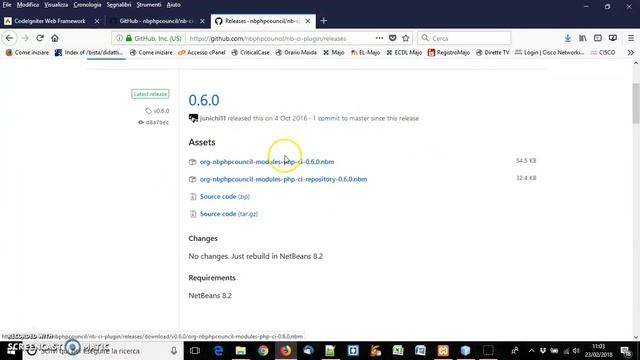Open the Firefox hamburger menu
This screenshot has width=640, height=360.
pos(631,38)
